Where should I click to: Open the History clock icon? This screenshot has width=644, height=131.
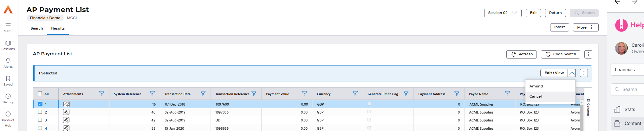coord(8,96)
